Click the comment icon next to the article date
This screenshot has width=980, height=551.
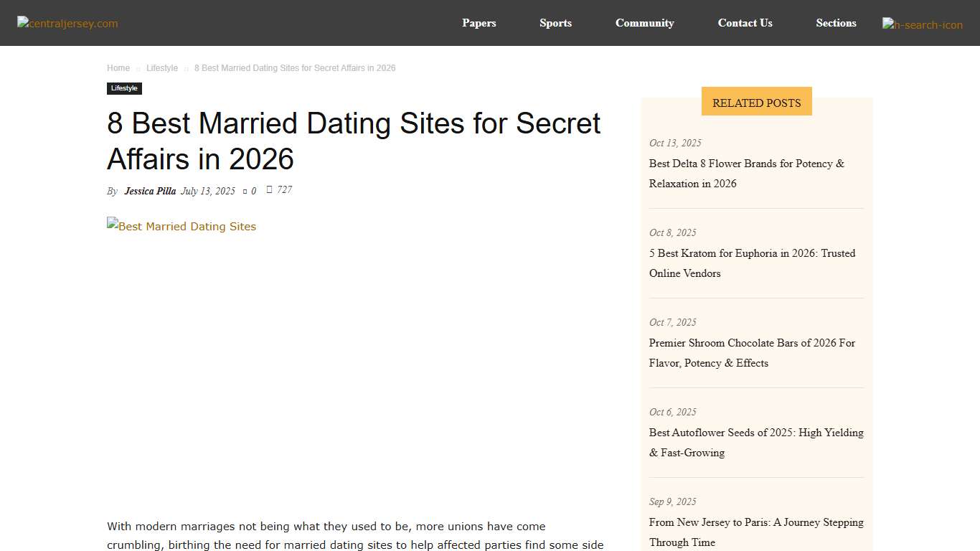coord(244,190)
